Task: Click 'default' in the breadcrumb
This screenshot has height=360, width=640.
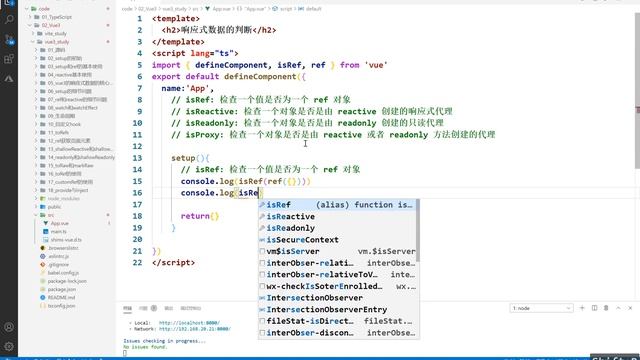Action: 313,9
